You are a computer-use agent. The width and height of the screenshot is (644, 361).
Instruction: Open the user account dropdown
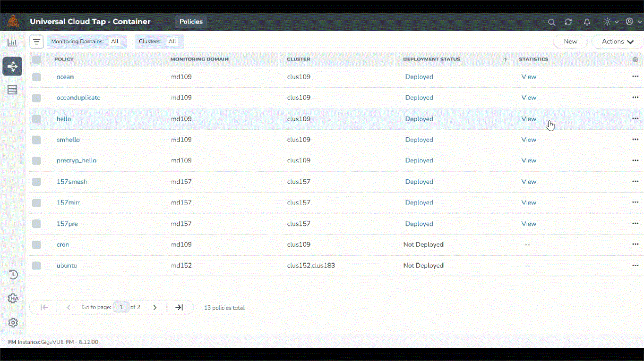coord(632,22)
